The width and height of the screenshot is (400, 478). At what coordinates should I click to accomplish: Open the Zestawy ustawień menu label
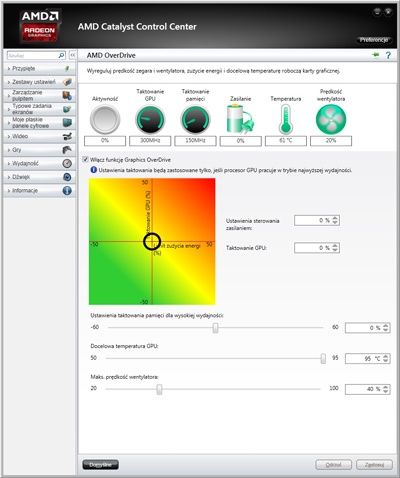pyautogui.click(x=34, y=82)
